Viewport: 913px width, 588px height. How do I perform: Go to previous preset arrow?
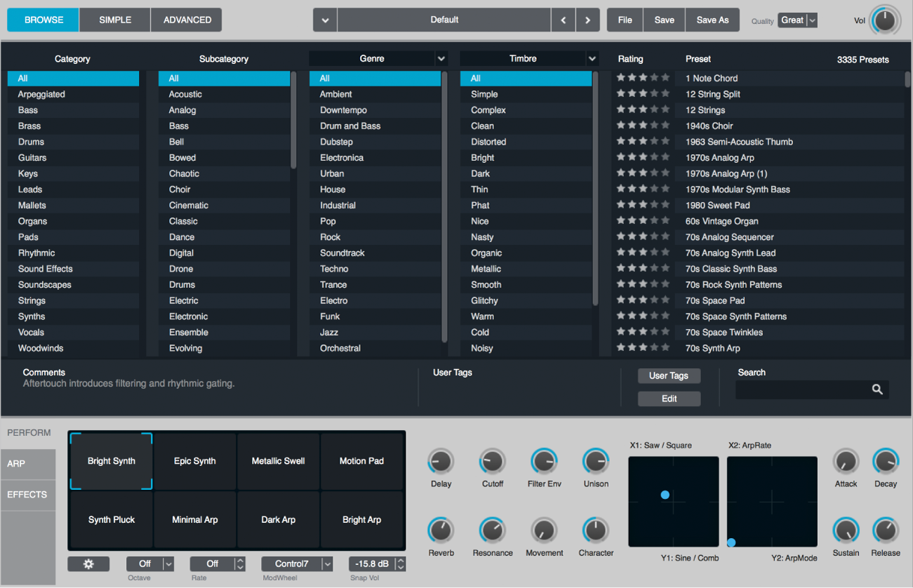pyautogui.click(x=563, y=20)
